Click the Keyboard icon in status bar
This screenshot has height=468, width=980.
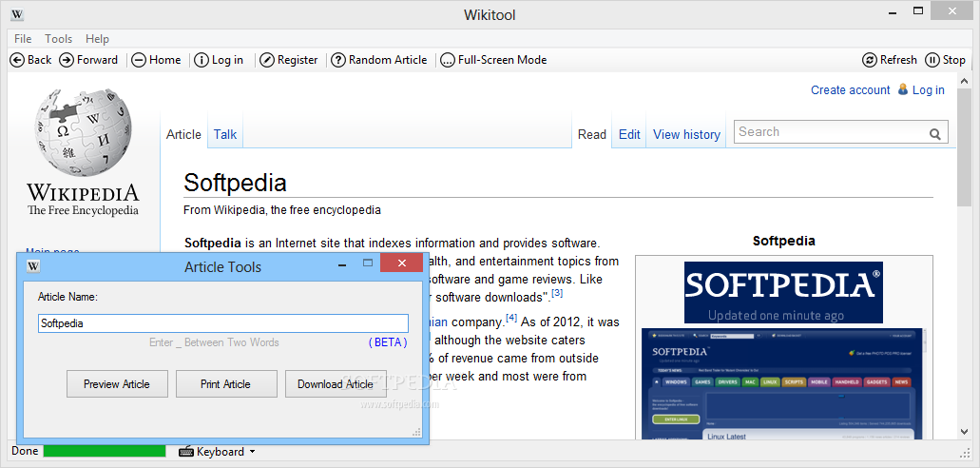185,452
